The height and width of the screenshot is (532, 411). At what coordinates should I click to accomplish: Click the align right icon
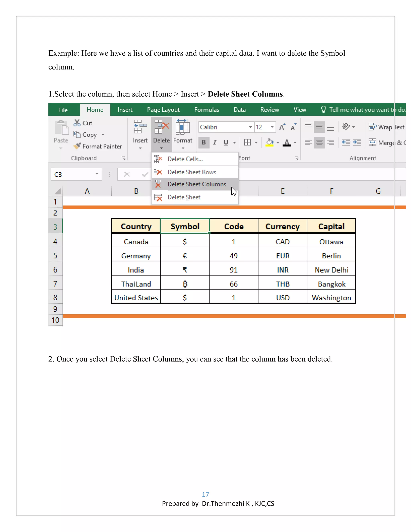point(330,142)
